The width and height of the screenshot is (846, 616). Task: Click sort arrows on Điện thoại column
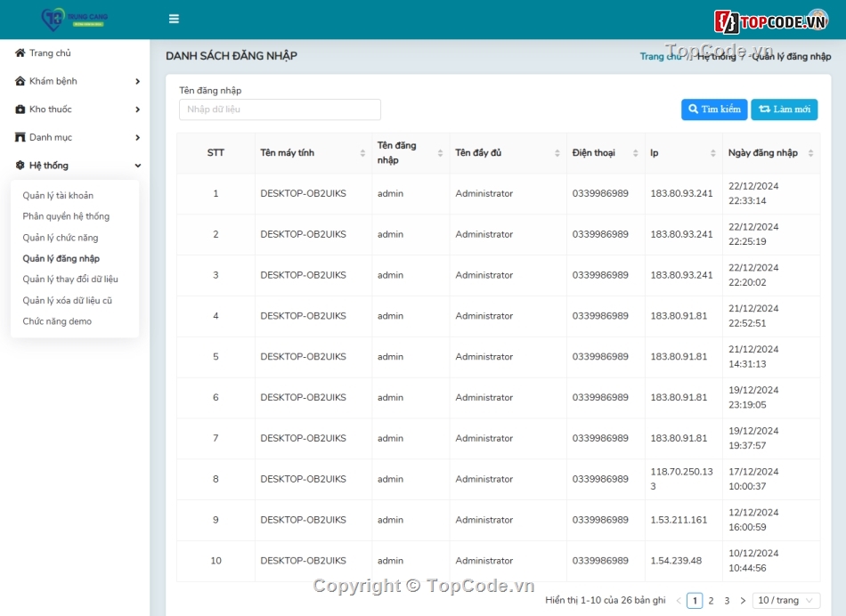pyautogui.click(x=636, y=153)
